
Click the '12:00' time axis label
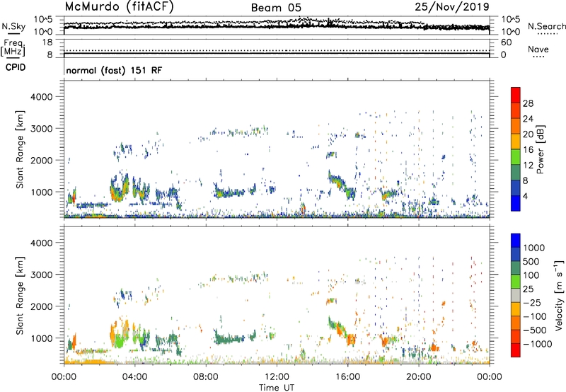tap(277, 377)
